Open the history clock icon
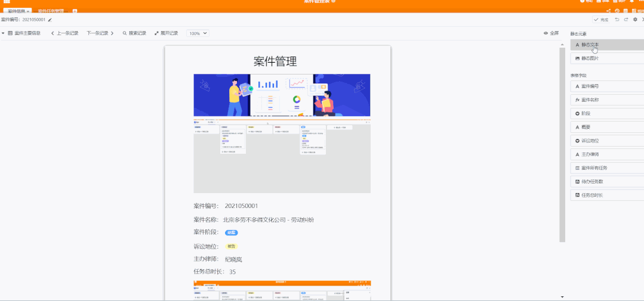Image resolution: width=644 pixels, height=301 pixels. point(617,11)
